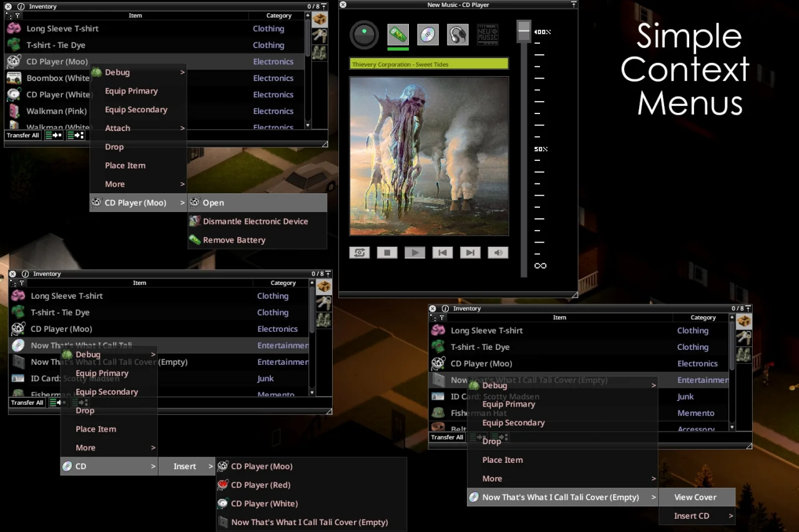Select the camo backpack container in upper-left Inventory
Image resolution: width=799 pixels, height=532 pixels.
coord(320,52)
